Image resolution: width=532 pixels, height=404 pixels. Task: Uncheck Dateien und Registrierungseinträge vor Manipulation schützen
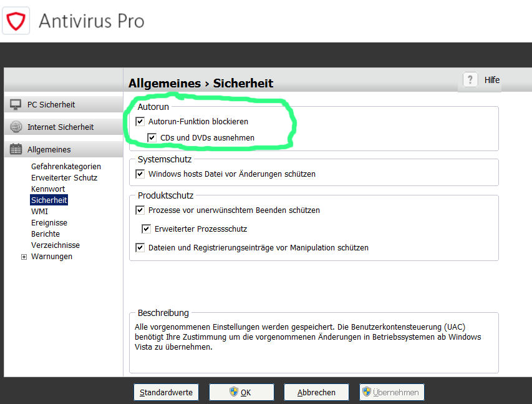coord(140,247)
